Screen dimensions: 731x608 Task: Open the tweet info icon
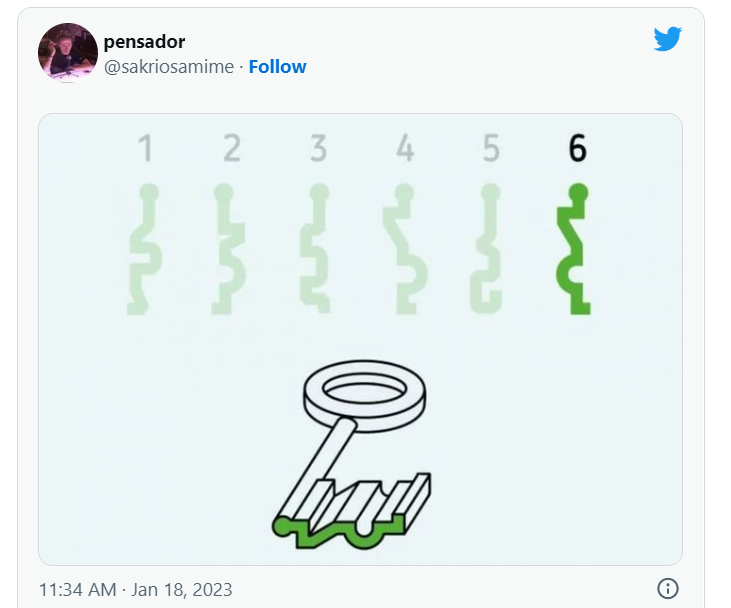coord(669,588)
